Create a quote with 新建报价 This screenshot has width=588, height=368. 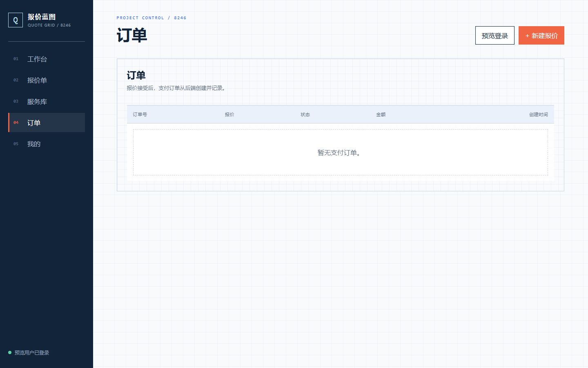pos(541,36)
